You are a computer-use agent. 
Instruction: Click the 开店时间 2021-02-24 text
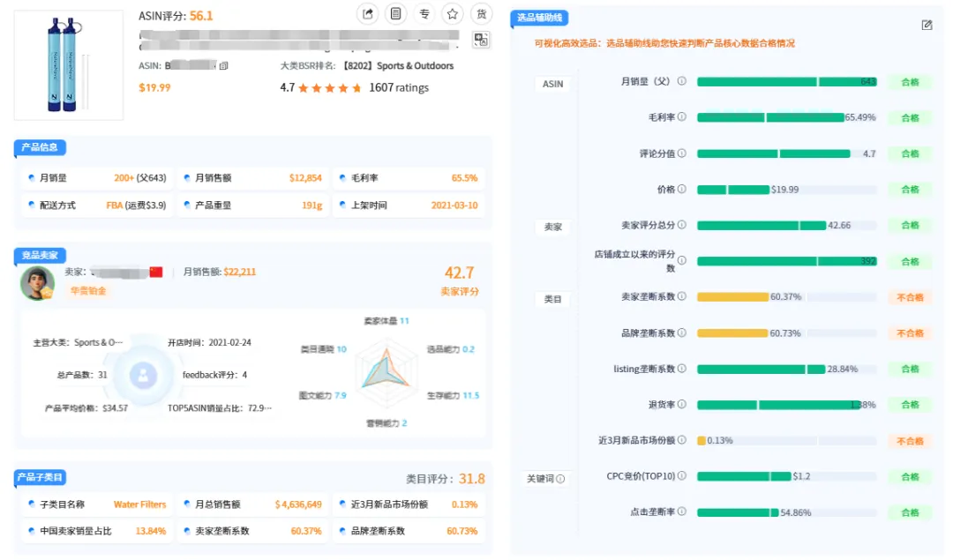pos(209,342)
